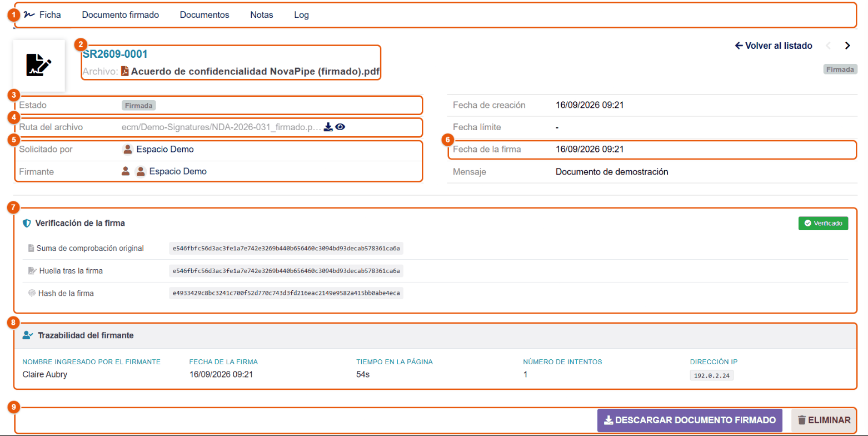This screenshot has width=868, height=436.
Task: Select the Fecha de la firma value on the right
Action: coord(590,149)
